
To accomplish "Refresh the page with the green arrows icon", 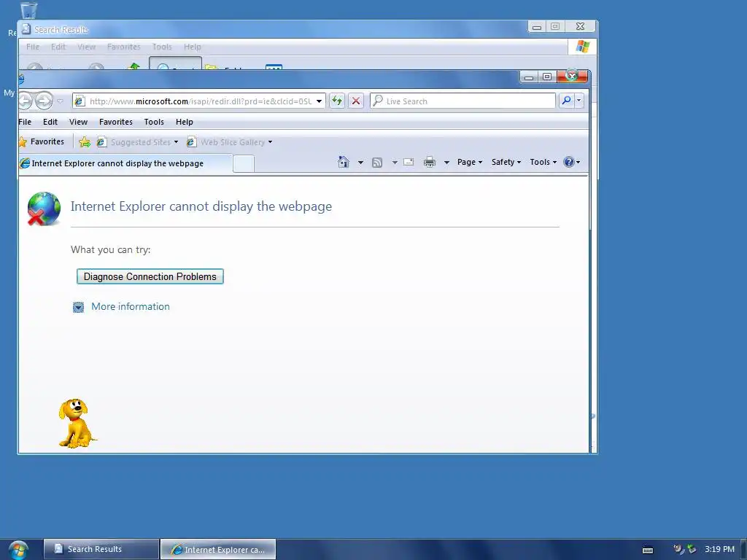I will (x=337, y=101).
